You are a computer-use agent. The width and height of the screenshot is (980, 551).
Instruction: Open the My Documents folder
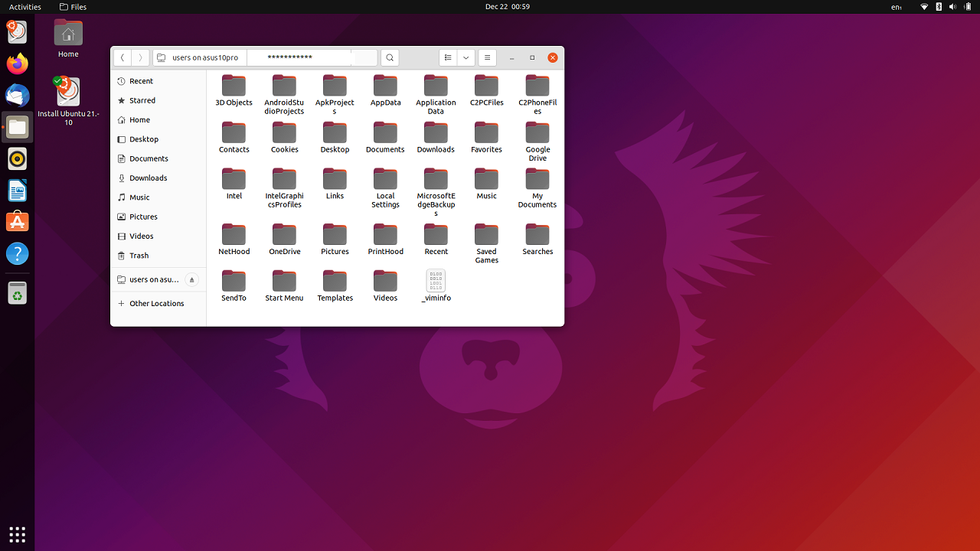pos(537,188)
